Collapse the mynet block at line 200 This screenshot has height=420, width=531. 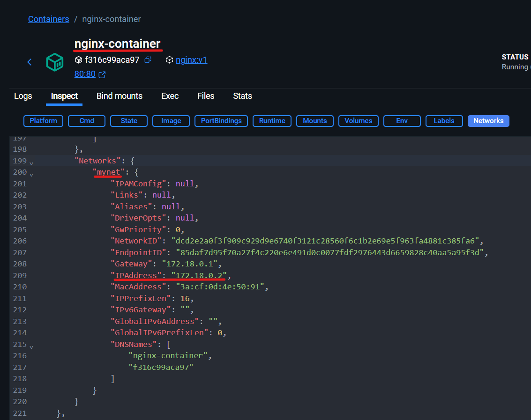click(31, 175)
